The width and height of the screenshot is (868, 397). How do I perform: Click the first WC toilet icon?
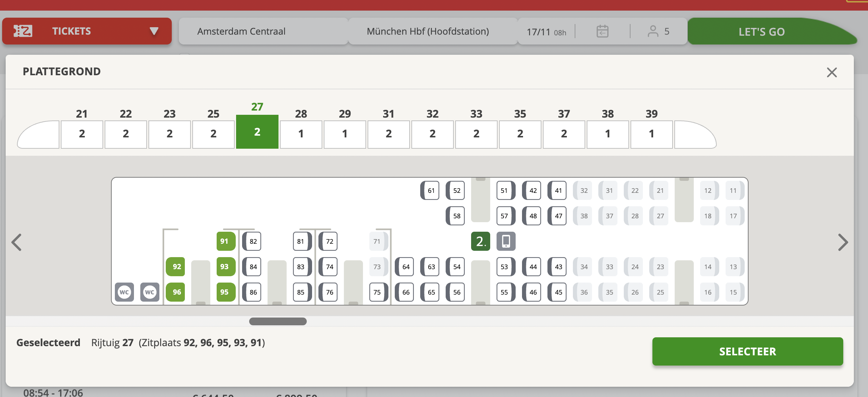coord(124,292)
